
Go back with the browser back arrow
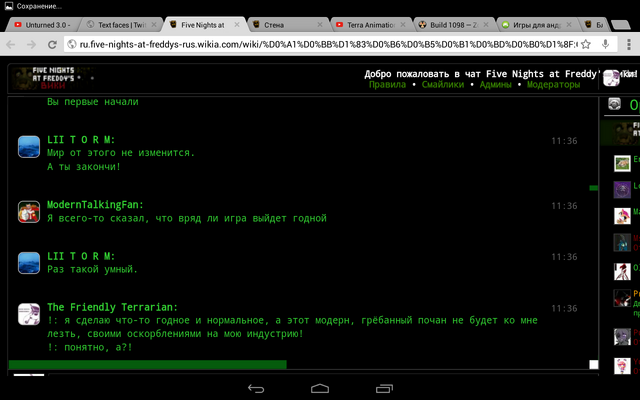point(11,44)
